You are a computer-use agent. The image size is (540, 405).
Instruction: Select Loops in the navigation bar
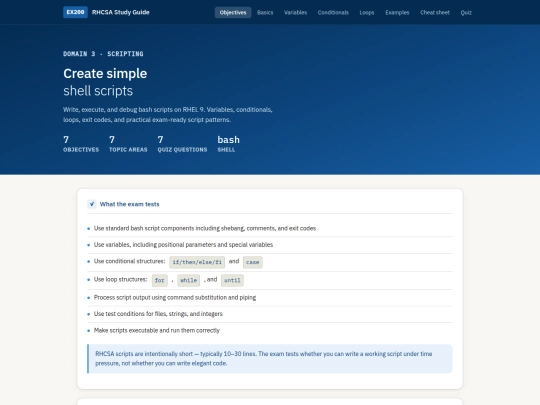[x=367, y=12]
